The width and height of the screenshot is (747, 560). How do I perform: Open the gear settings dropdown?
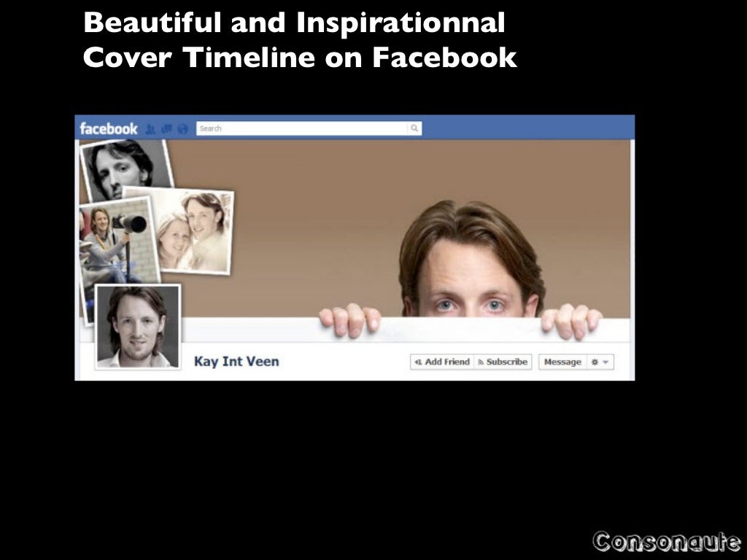600,362
